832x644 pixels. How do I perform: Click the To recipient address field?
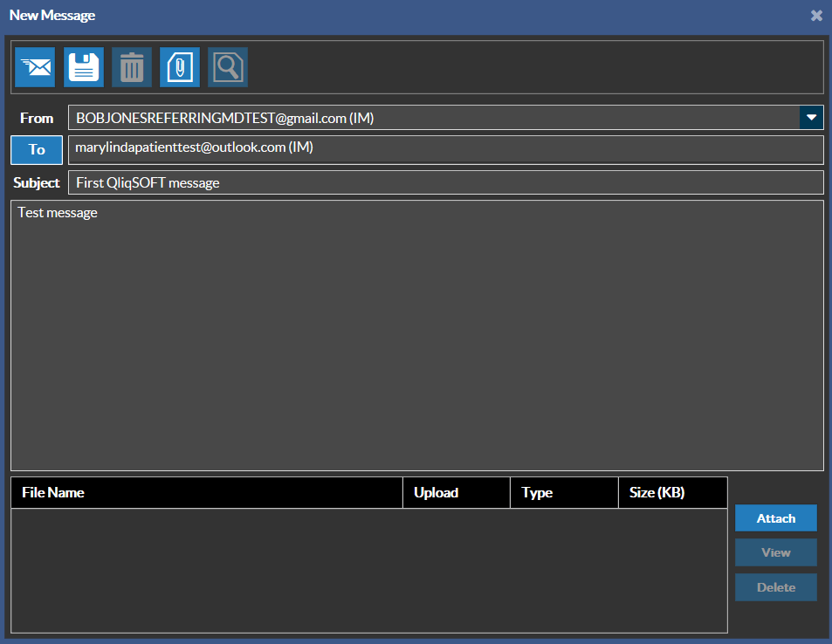click(x=445, y=150)
